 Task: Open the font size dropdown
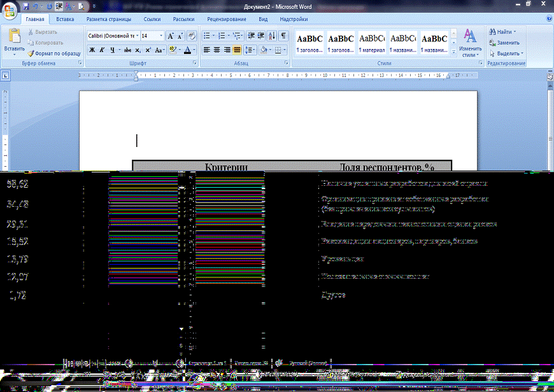coord(160,36)
